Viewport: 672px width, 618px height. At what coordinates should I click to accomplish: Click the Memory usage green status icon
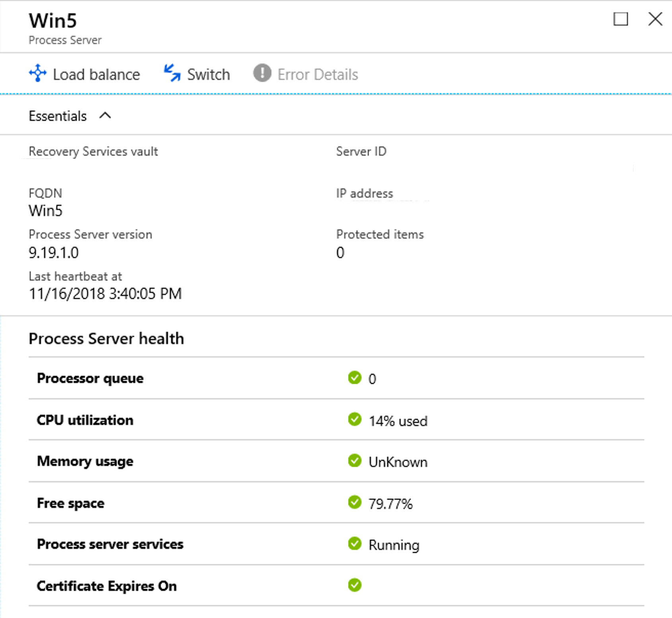pyautogui.click(x=354, y=461)
